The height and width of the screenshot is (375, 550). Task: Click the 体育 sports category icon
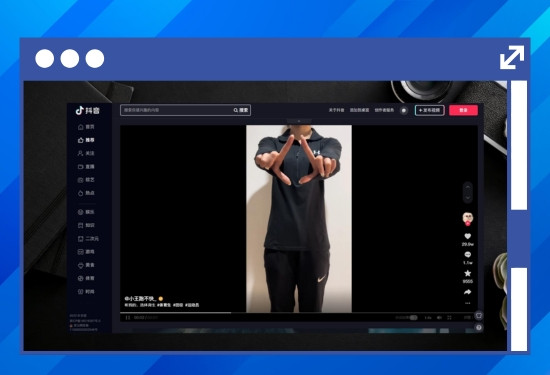pyautogui.click(x=80, y=278)
